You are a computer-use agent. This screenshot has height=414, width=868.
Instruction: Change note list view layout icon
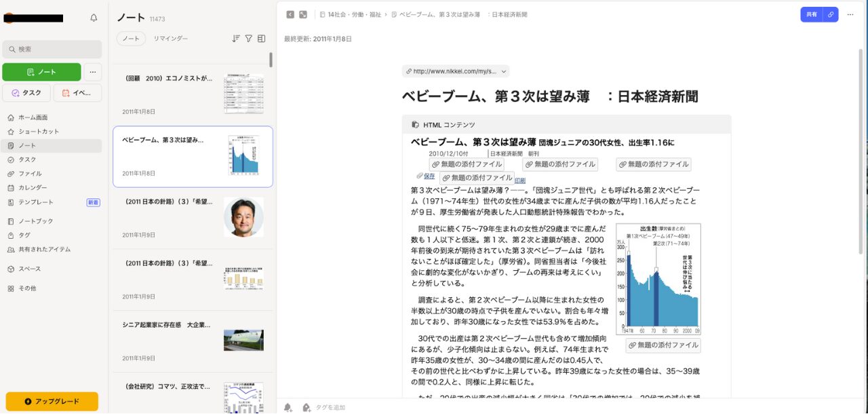[x=261, y=39]
